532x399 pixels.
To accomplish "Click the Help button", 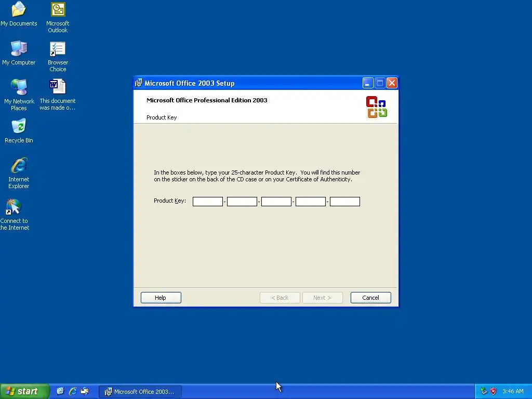I will point(161,298).
